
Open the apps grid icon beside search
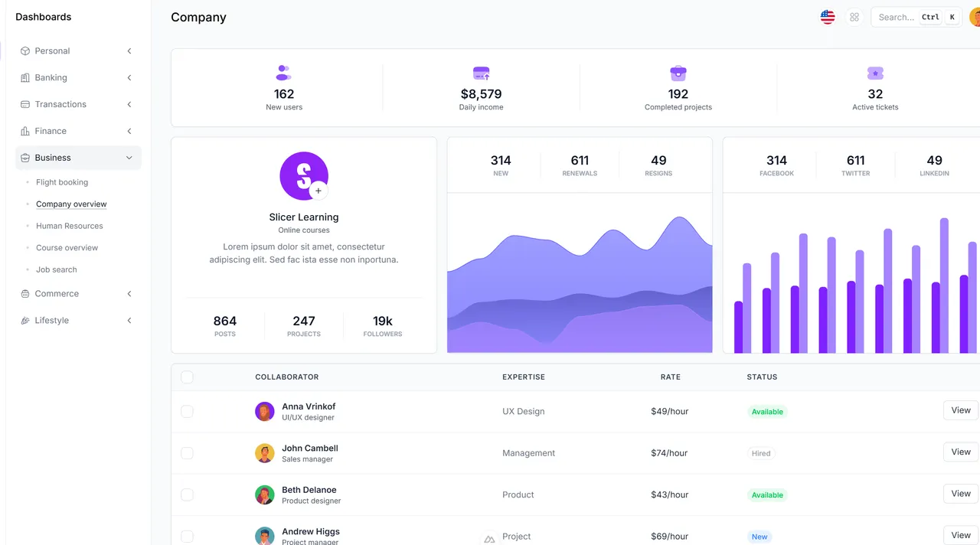point(854,16)
